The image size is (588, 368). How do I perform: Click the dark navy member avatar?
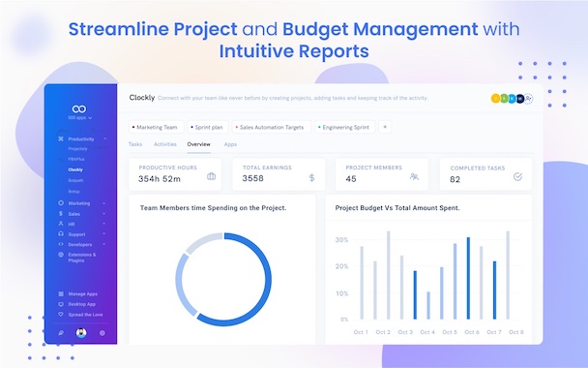point(520,99)
